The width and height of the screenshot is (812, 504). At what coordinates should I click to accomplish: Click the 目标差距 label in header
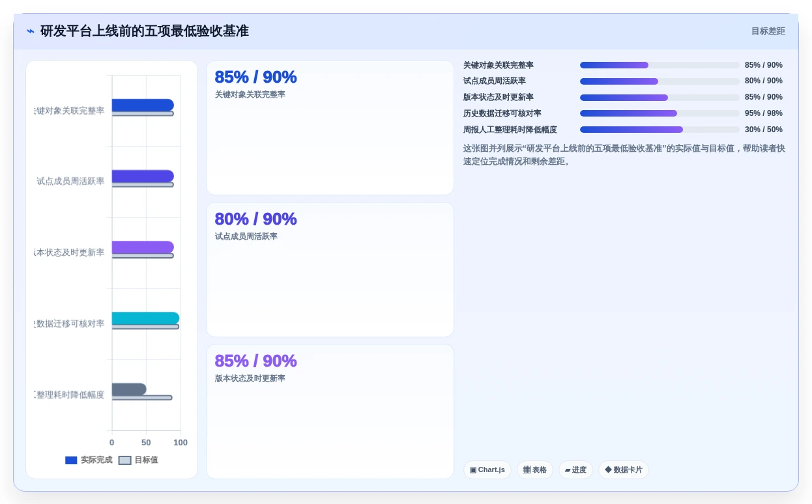coord(768,31)
